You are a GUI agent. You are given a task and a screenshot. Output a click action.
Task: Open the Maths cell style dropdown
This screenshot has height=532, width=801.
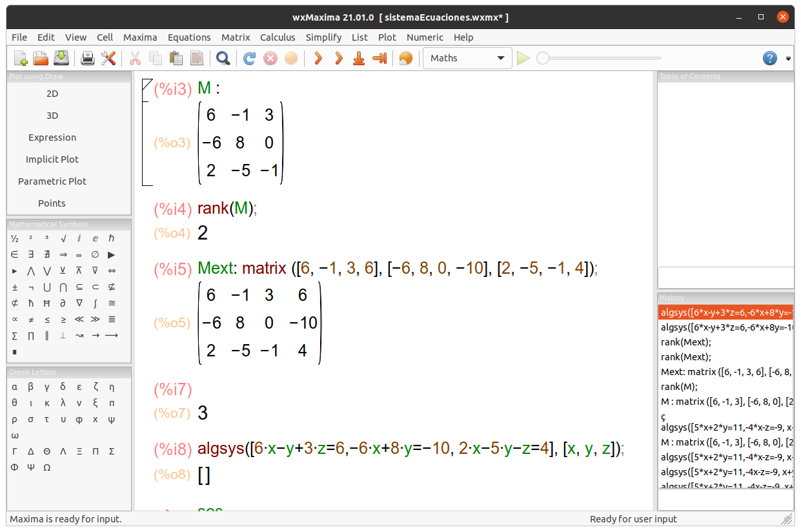click(467, 57)
